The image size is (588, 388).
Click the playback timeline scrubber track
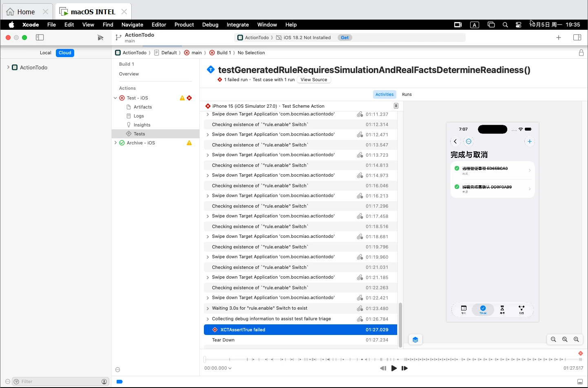pos(393,359)
